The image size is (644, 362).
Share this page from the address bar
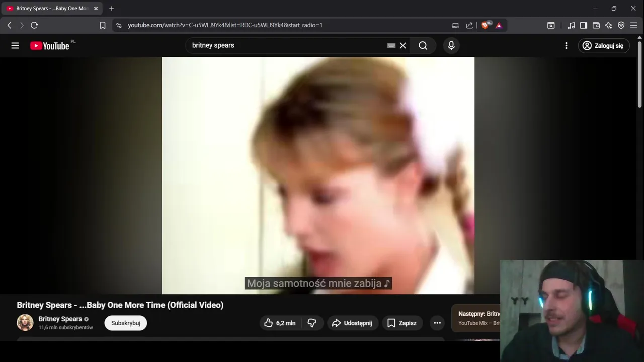coord(469,25)
